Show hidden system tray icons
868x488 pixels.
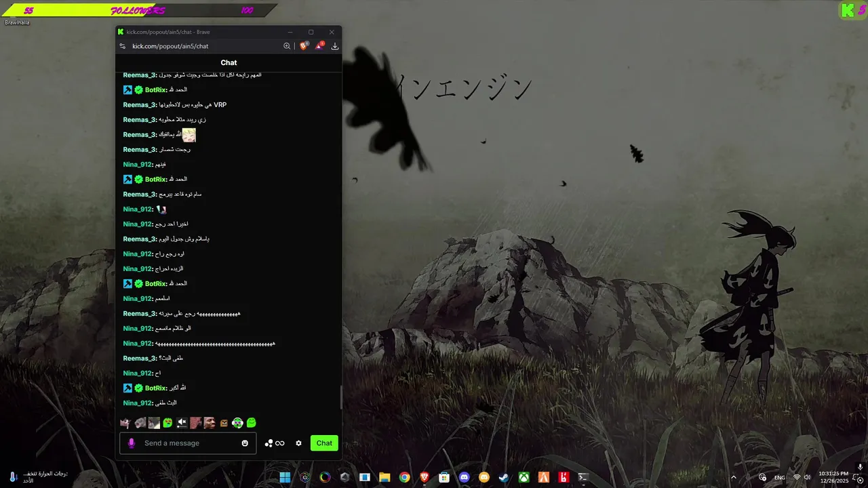click(733, 477)
